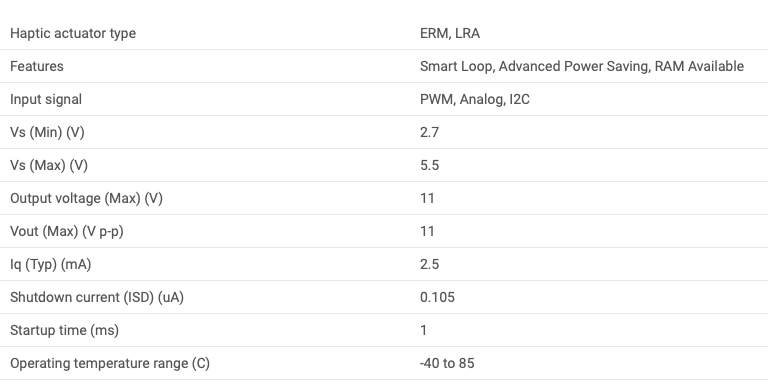This screenshot has height=390, width=768.
Task: Click the Iq (Typ) (mA) label
Action: [50, 264]
